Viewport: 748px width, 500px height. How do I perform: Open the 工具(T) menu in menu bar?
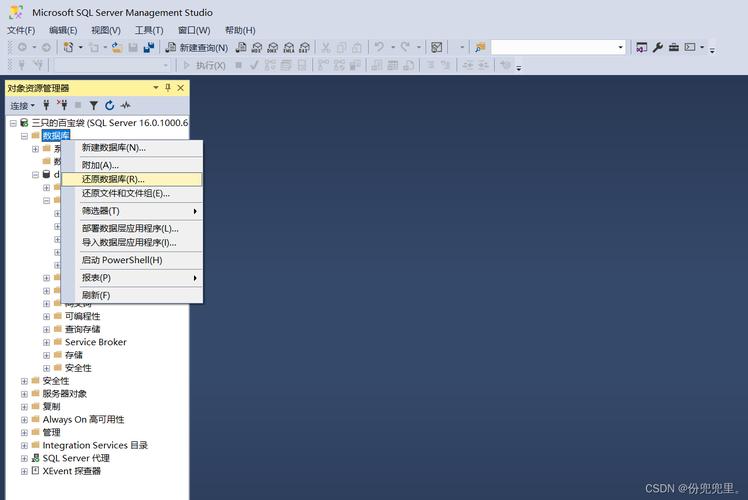149,30
